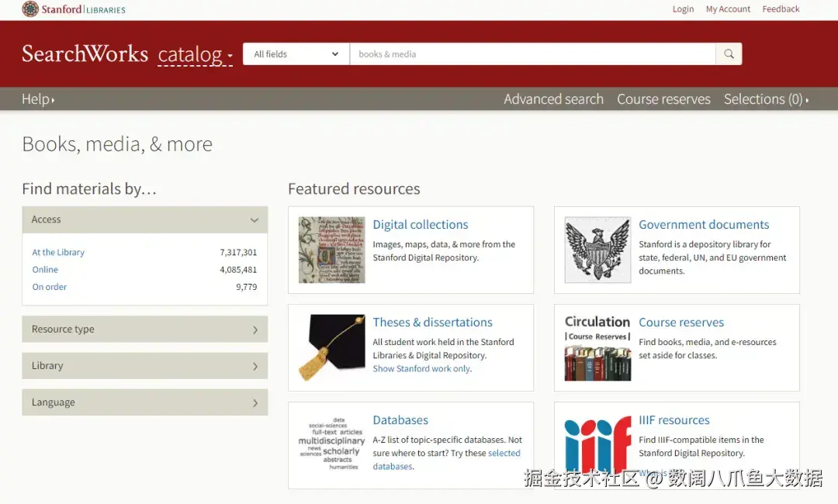Collapse the Access facet panel

click(x=145, y=219)
